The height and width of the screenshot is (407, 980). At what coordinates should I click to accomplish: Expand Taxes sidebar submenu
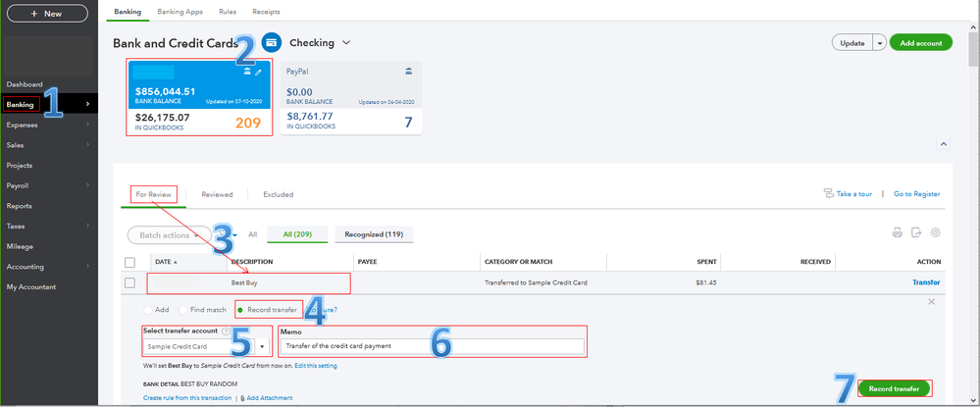coord(87,227)
